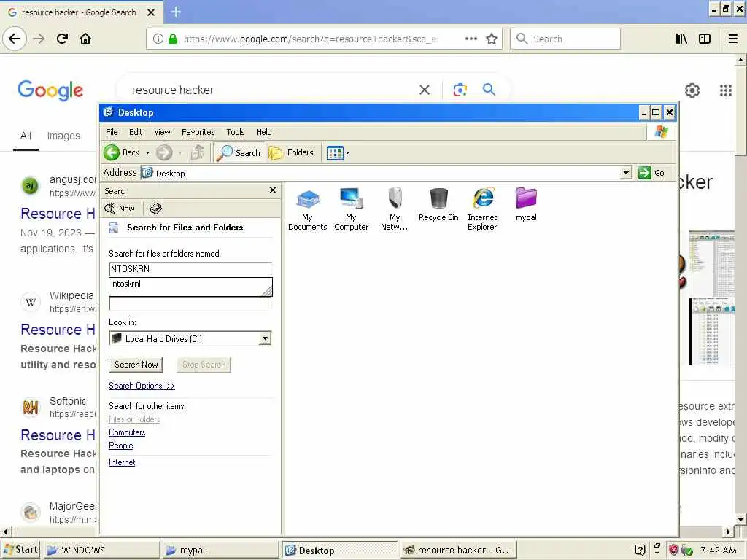Click the Google magnifier search icon
747x560 pixels.
[x=489, y=89]
